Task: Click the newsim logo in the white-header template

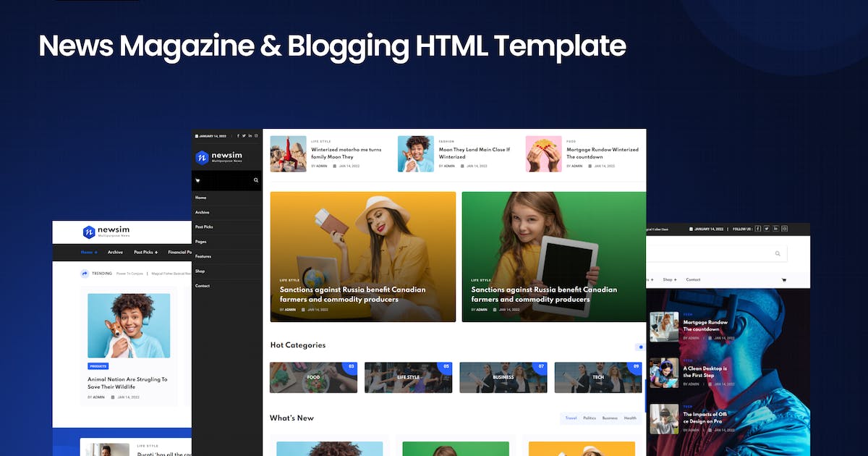Action: click(x=106, y=232)
